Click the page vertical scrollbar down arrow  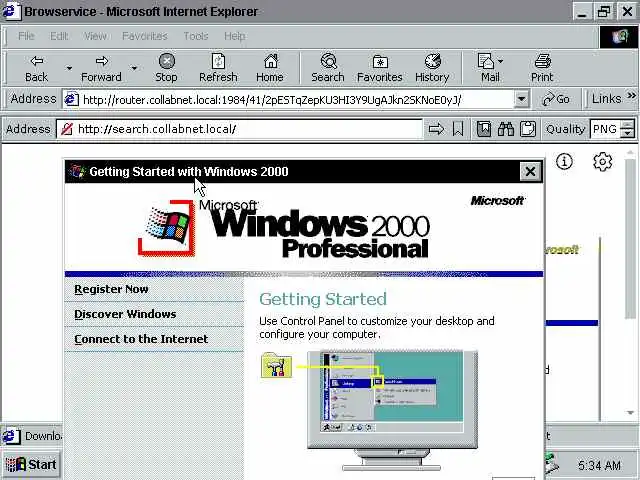coord(631,413)
